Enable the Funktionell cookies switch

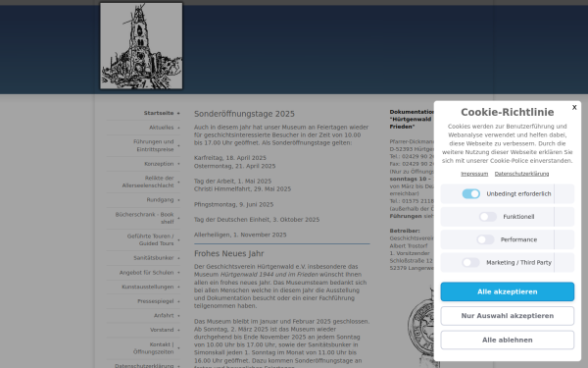[488, 217]
